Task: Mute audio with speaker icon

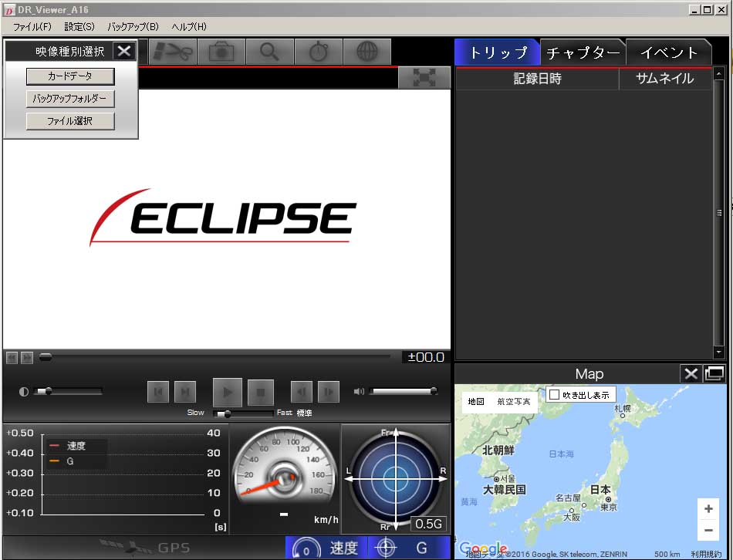Action: click(359, 391)
